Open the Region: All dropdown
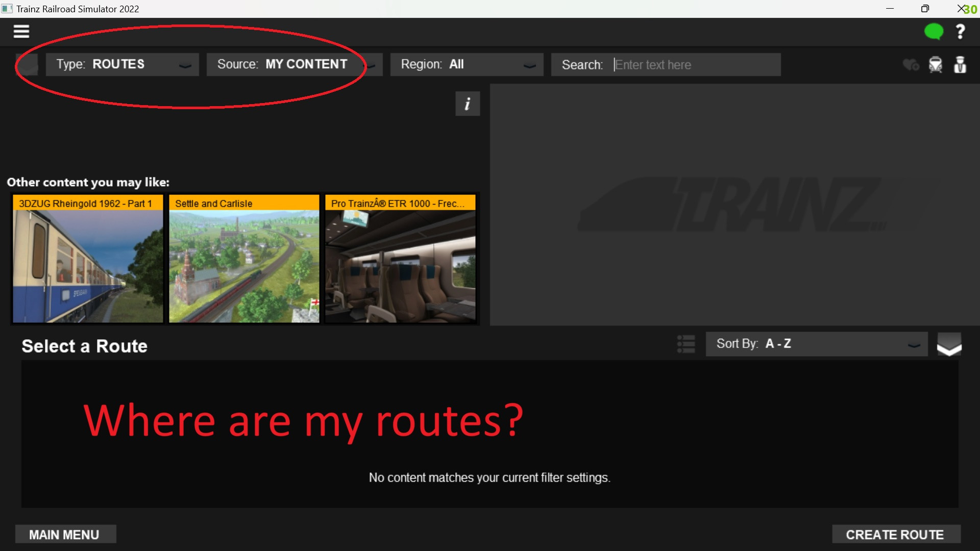This screenshot has height=551, width=980. (x=467, y=65)
